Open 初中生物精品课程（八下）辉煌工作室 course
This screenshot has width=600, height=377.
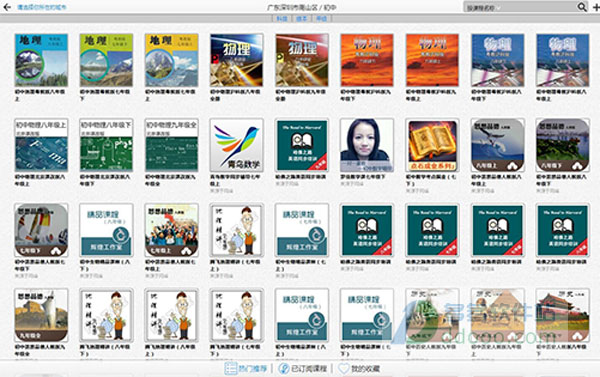coord(106,230)
